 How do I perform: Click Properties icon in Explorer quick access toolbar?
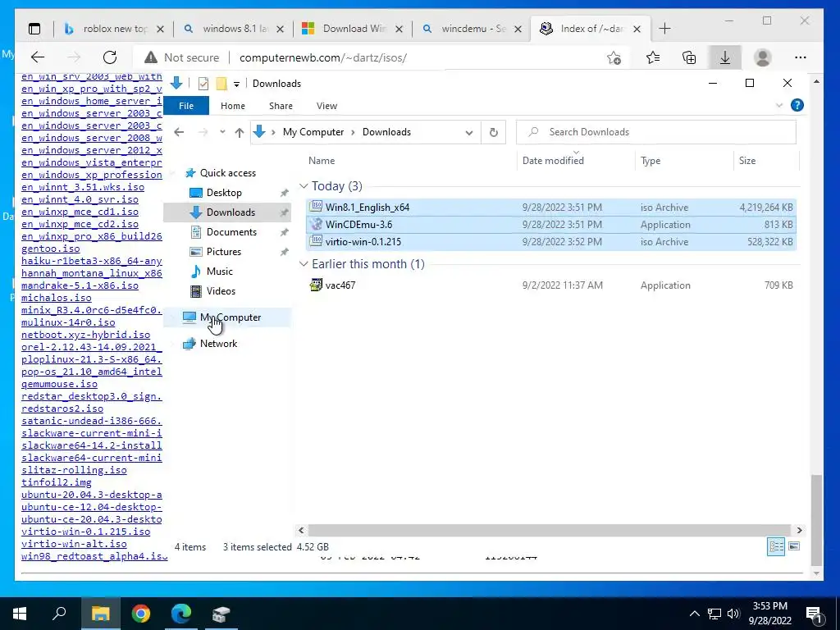point(203,84)
